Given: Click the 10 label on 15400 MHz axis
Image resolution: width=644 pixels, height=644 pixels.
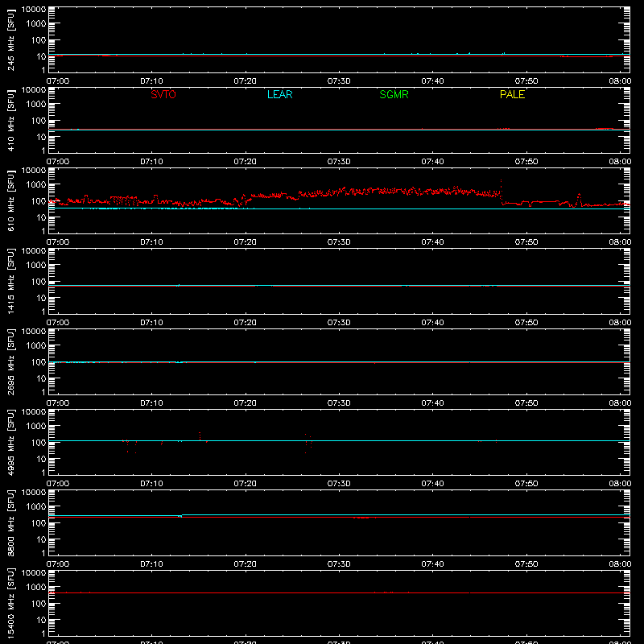Looking at the screenshot, I should pyautogui.click(x=41, y=620).
